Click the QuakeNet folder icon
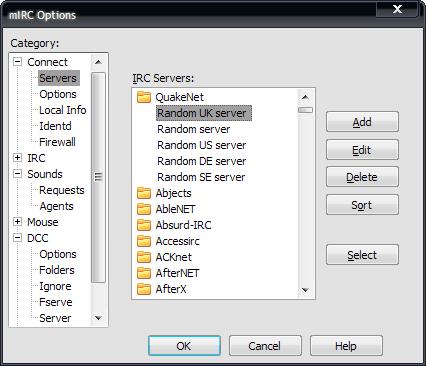426x366 pixels. [x=144, y=97]
